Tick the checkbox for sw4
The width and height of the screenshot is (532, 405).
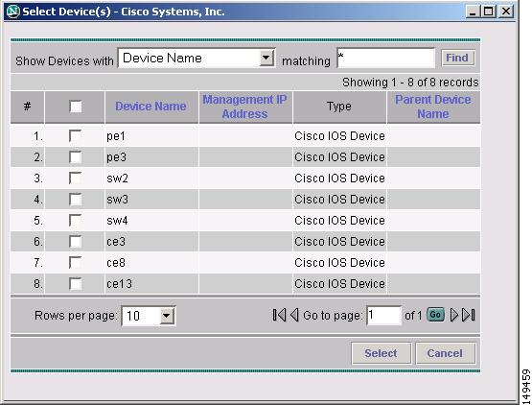75,220
